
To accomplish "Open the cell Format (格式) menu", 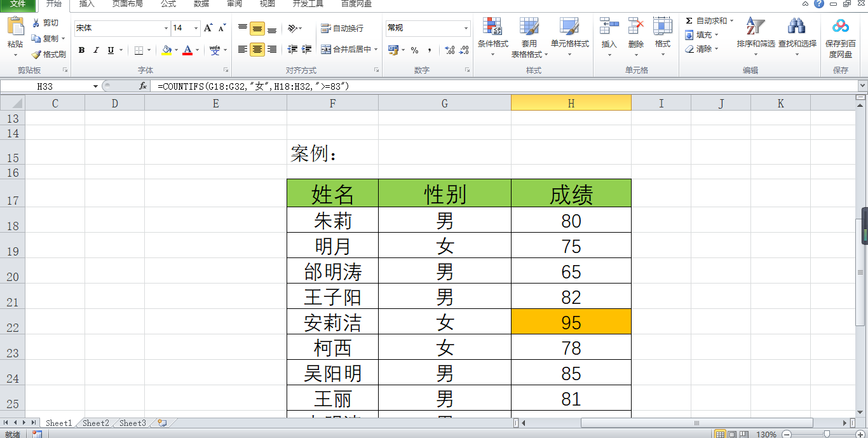I will tap(663, 37).
